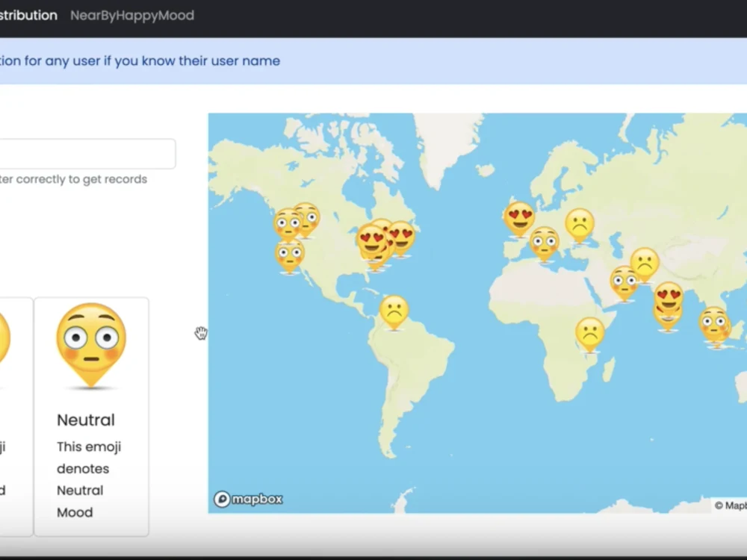The width and height of the screenshot is (747, 560).
Task: Click the flushed neutral marker over Italy
Action: (x=545, y=244)
